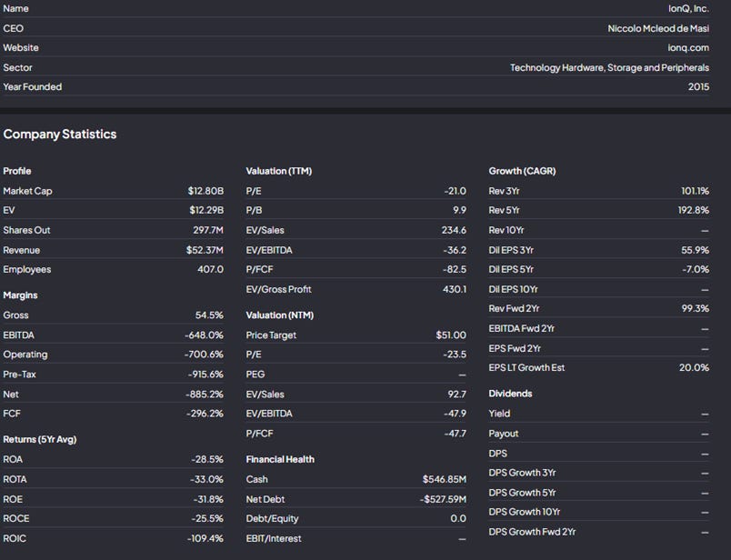731x560 pixels.
Task: Click the NTM EV/EBITDA value -47.9
Action: pos(455,414)
